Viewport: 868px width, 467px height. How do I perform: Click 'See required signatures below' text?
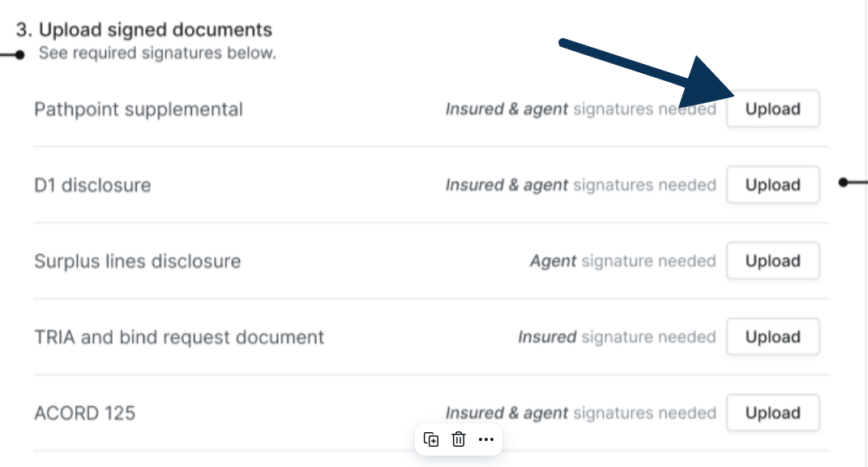click(157, 54)
